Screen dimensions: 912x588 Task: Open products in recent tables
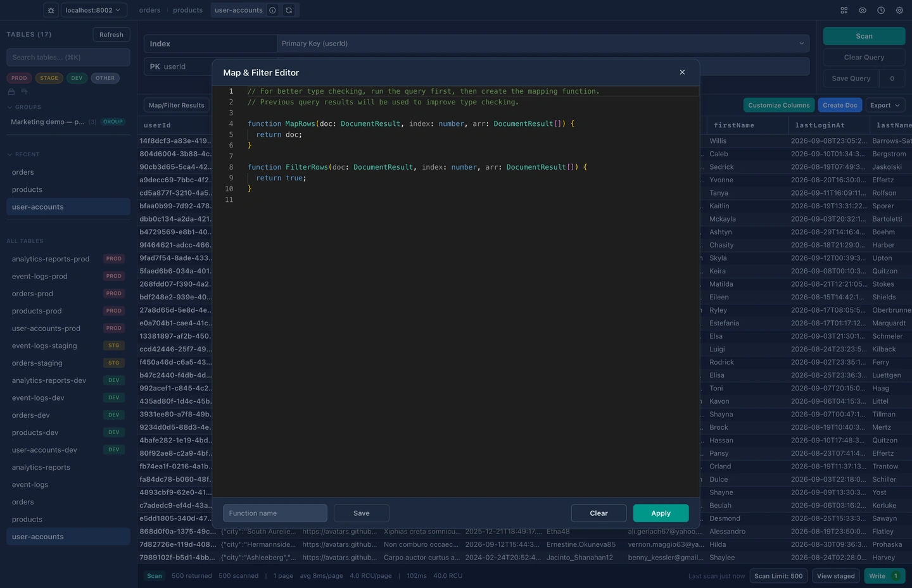pyautogui.click(x=68, y=189)
